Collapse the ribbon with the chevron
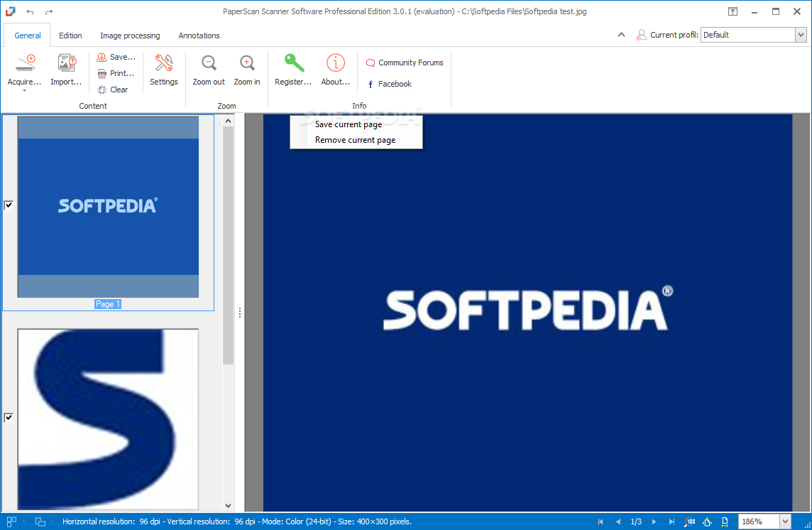This screenshot has width=812, height=530. pyautogui.click(x=622, y=35)
